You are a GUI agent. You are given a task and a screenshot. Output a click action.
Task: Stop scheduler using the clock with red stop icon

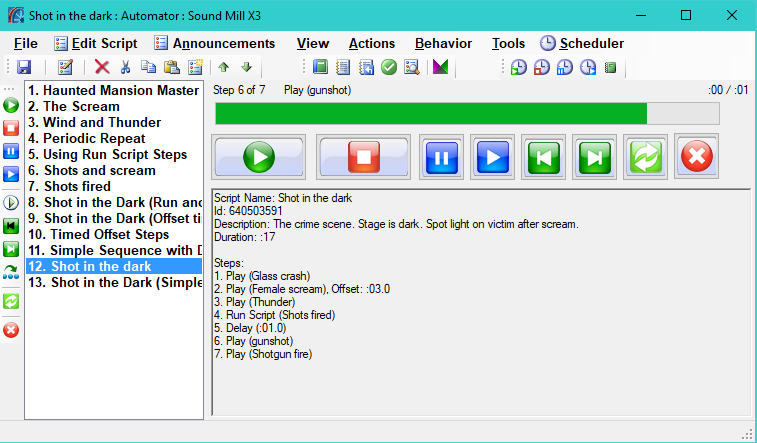point(542,67)
